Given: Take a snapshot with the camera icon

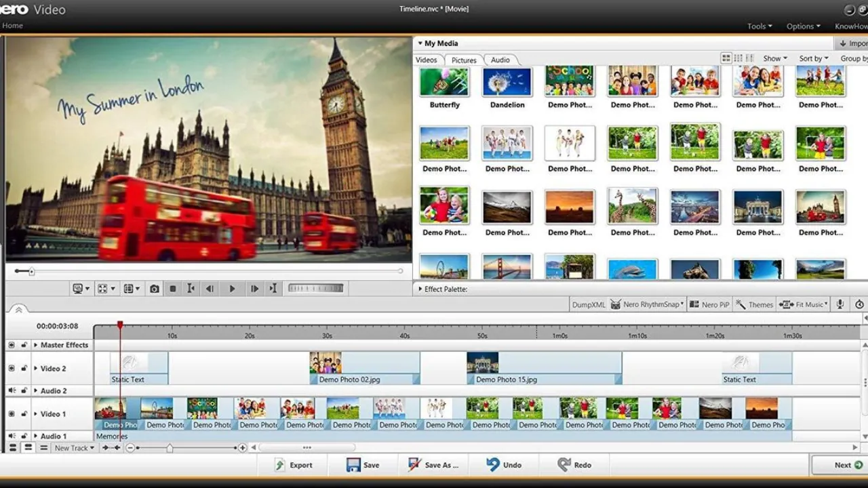Looking at the screenshot, I should pyautogui.click(x=155, y=289).
